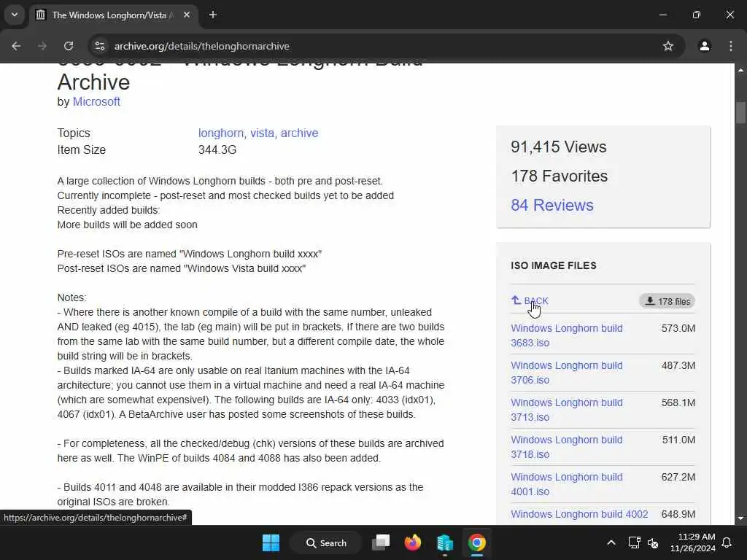Viewport: 747px width, 560px height.
Task: Open a new browser tab
Action: pos(213,15)
